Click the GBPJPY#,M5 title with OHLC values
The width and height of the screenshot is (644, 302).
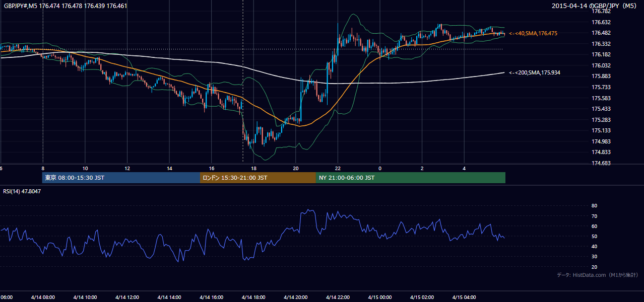pos(66,6)
